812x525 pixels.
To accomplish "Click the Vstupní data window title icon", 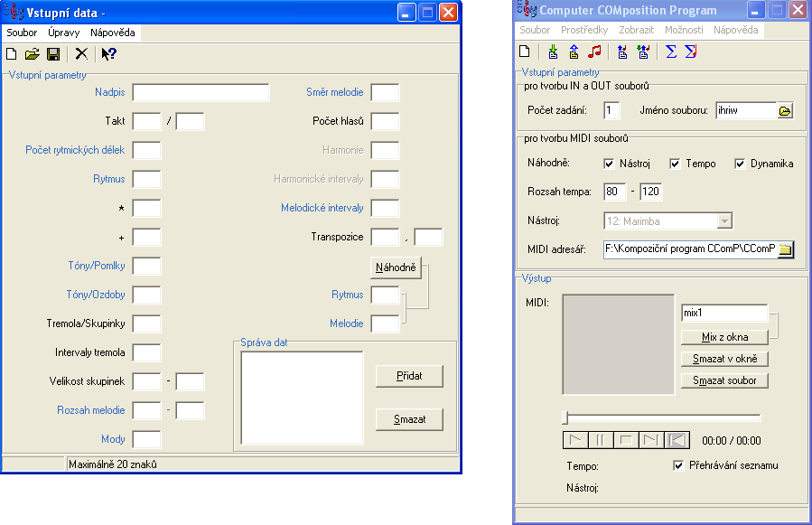I will coord(14,12).
